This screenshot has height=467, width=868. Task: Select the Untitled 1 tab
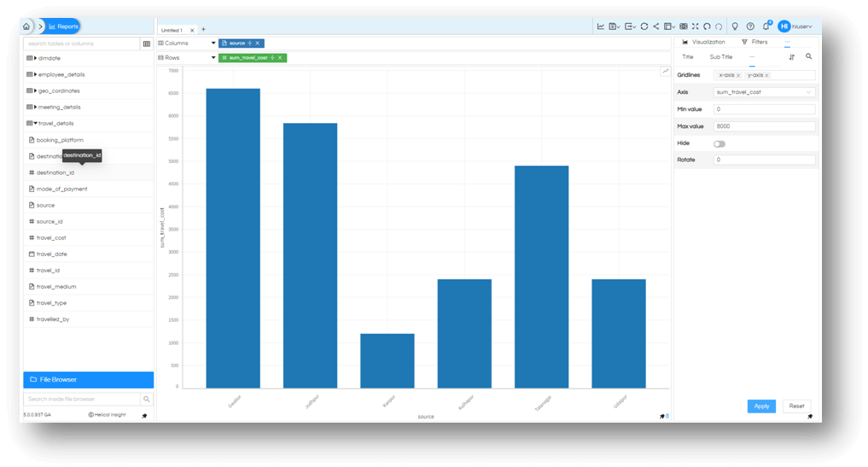pos(172,31)
